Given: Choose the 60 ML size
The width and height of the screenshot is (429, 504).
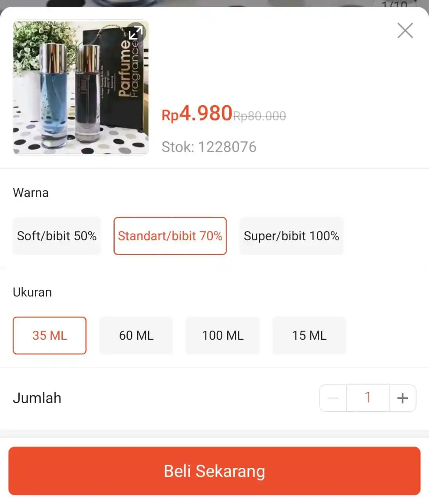Looking at the screenshot, I should point(136,335).
